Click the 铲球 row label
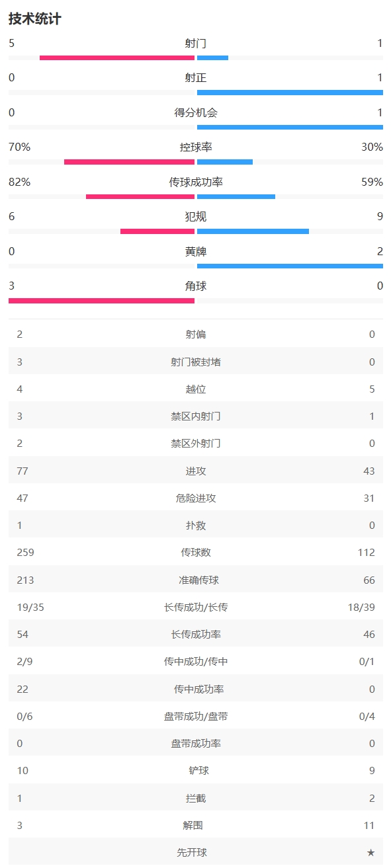 point(196,771)
